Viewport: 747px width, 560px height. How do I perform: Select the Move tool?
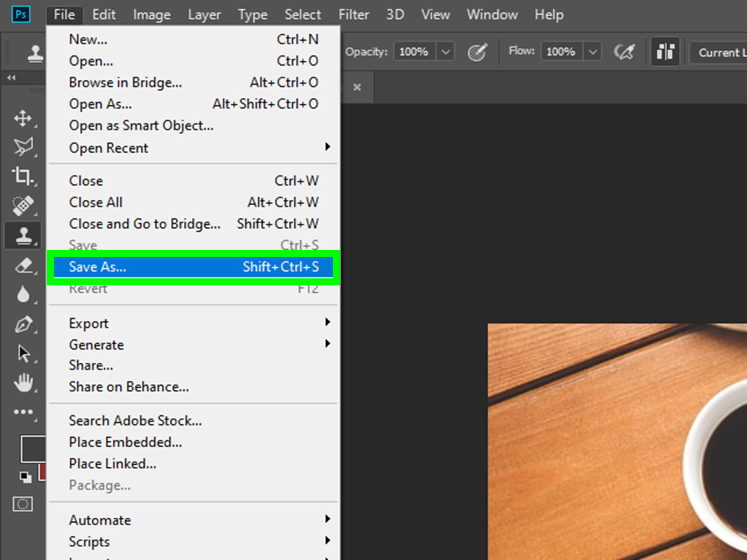(23, 118)
